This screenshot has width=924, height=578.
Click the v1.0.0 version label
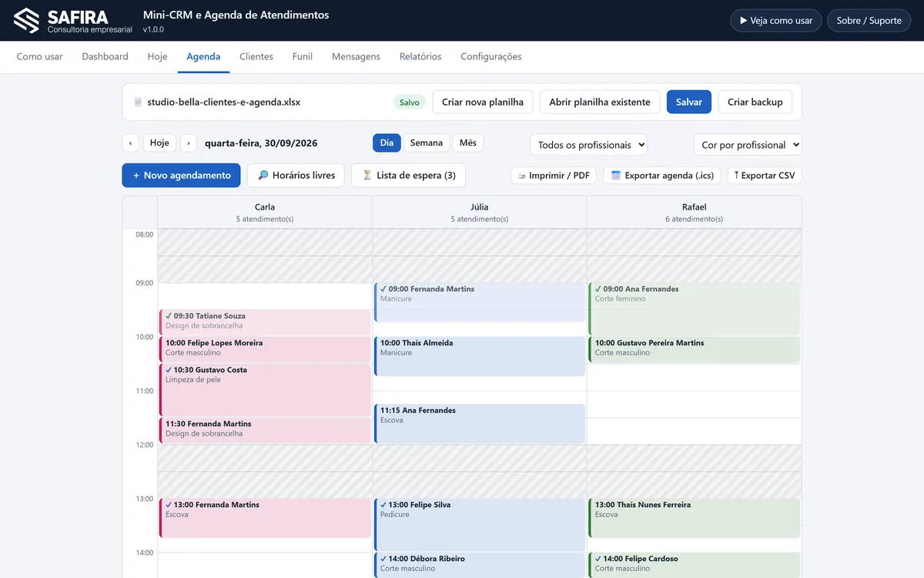[153, 29]
